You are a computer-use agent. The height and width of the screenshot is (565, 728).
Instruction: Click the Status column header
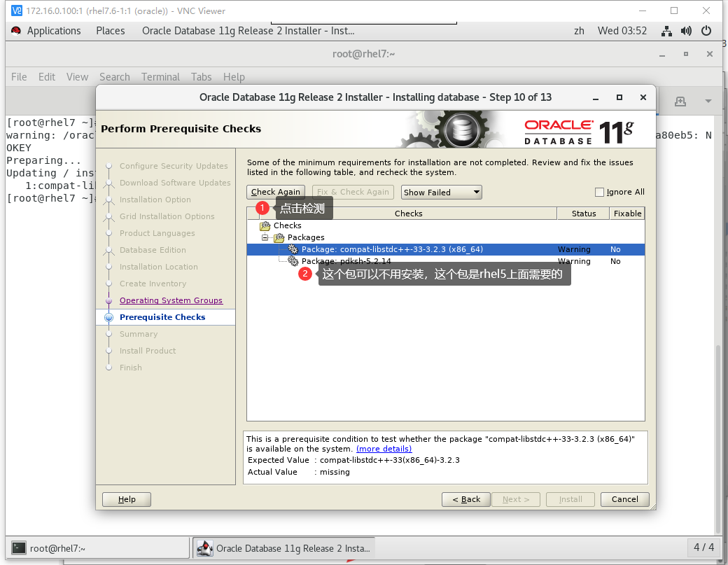click(x=584, y=214)
